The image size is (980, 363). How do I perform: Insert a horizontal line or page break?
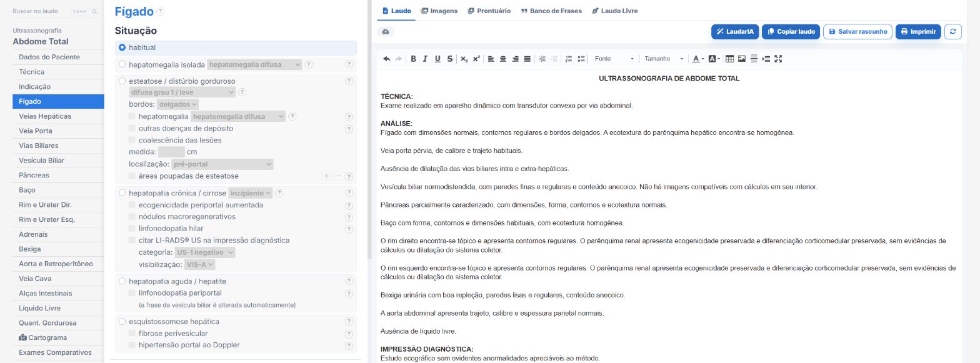(754, 59)
